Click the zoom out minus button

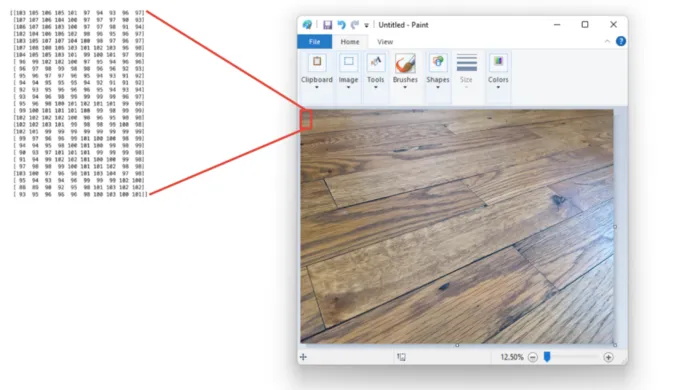tap(533, 357)
